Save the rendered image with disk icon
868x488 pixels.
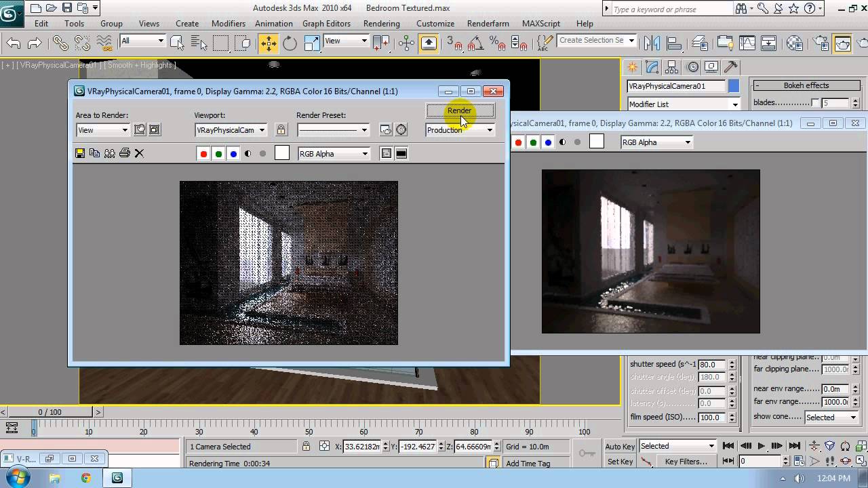coord(80,153)
